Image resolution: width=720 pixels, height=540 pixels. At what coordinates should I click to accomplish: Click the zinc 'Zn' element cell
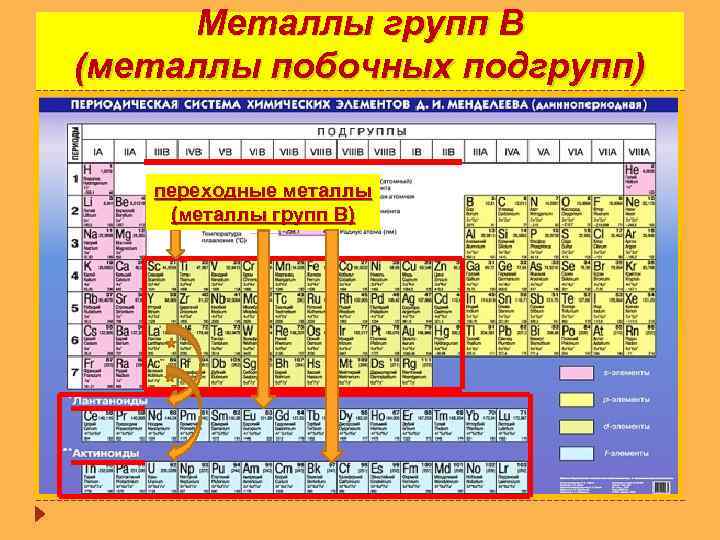pyautogui.click(x=446, y=276)
